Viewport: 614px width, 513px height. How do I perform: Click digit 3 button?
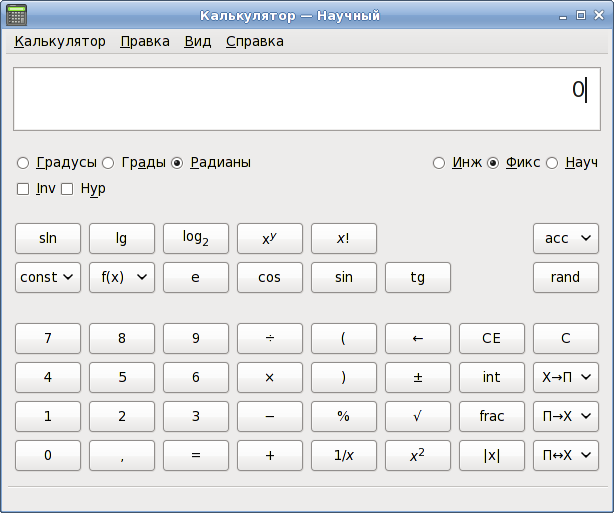click(196, 416)
